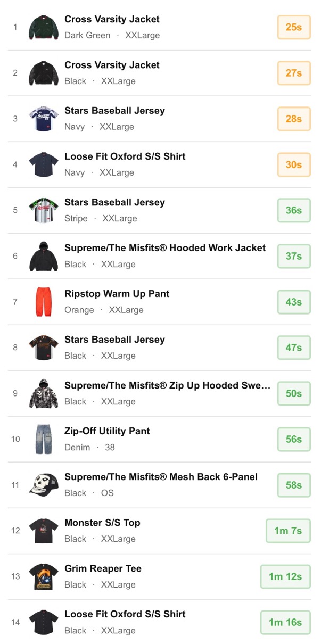
Task: Open the navy Stars Baseball Jersey thumbnail
Action: [x=44, y=119]
